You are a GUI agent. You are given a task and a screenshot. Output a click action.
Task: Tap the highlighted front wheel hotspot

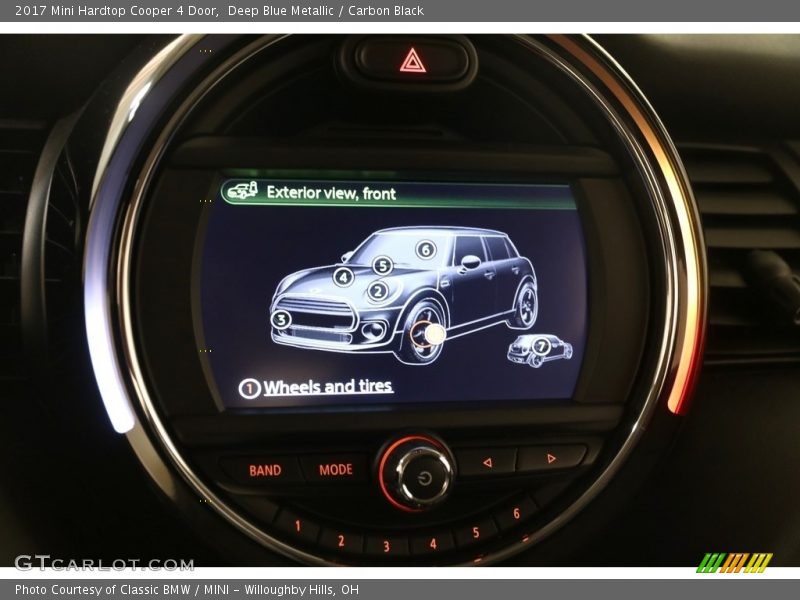pyautogui.click(x=427, y=335)
